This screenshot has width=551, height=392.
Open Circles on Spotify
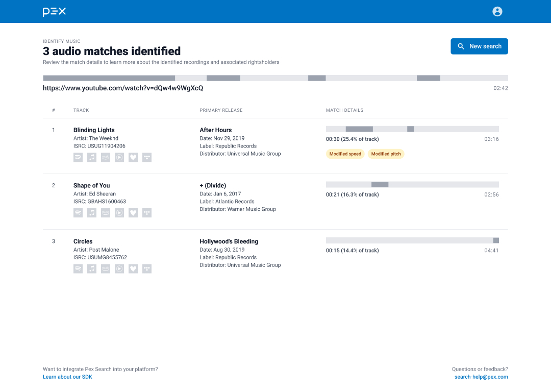78,268
